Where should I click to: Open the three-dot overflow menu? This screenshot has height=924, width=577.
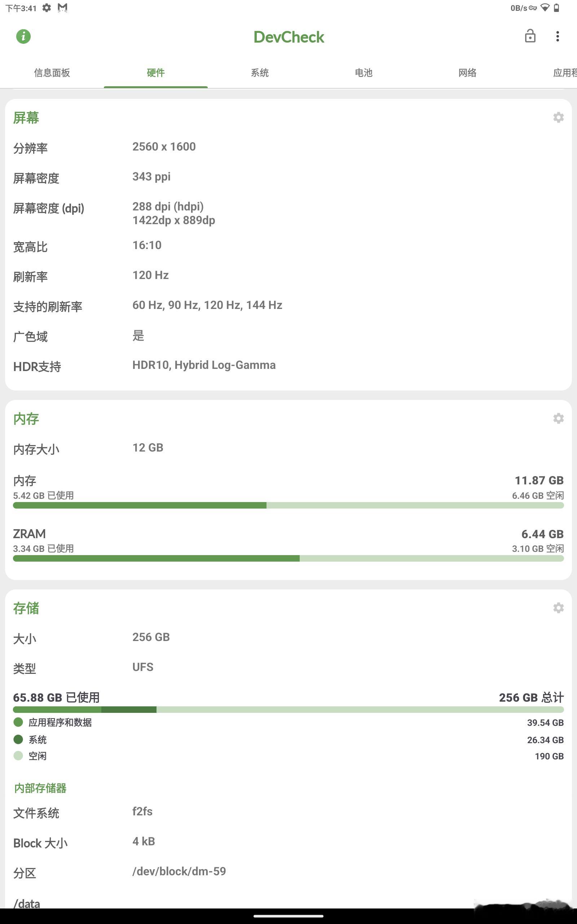[x=558, y=36]
